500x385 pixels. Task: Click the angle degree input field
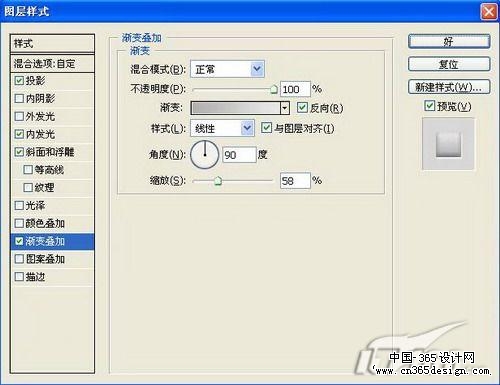(x=239, y=155)
